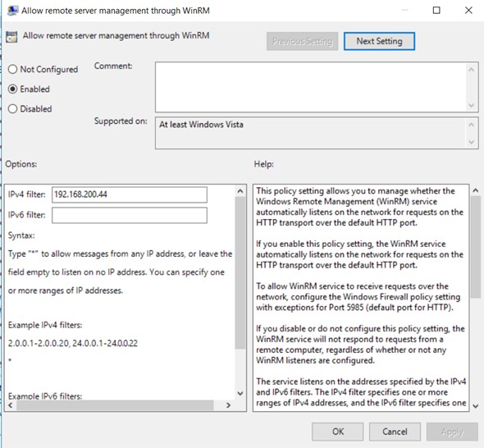Click the OK button

[337, 432]
